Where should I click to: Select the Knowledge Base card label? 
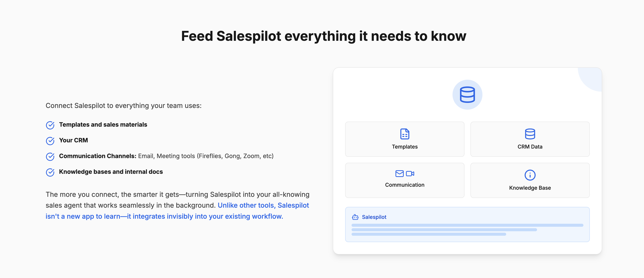click(530, 188)
